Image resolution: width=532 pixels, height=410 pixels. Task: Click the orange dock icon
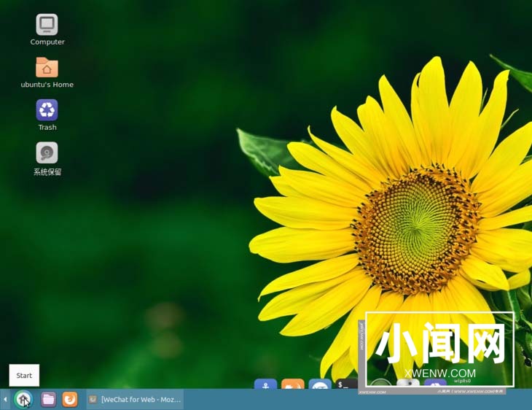point(292,384)
